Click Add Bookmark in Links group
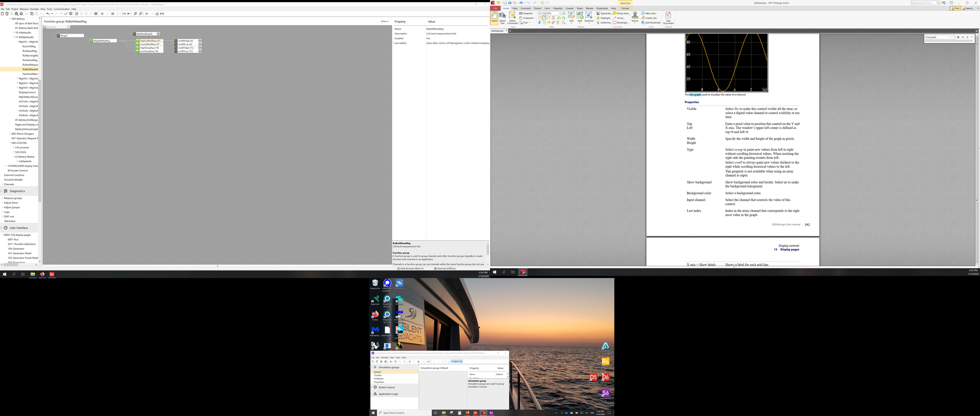This screenshot has height=416, width=980. pyautogui.click(x=651, y=22)
